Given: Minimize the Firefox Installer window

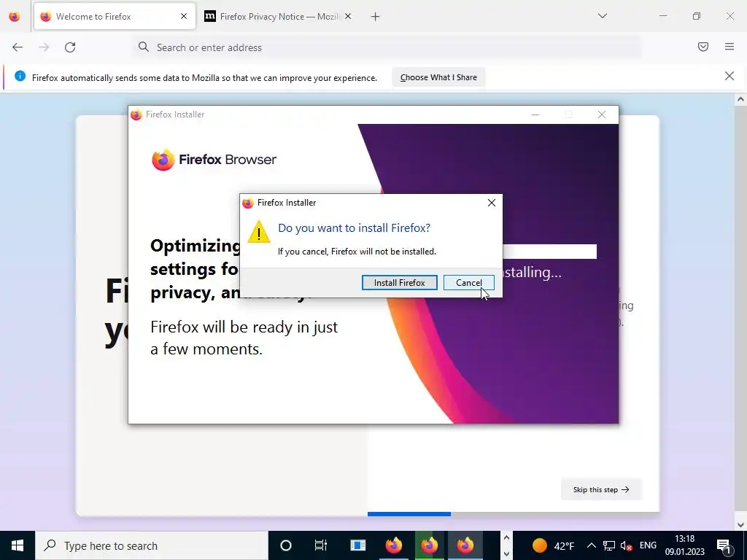Looking at the screenshot, I should [x=535, y=114].
